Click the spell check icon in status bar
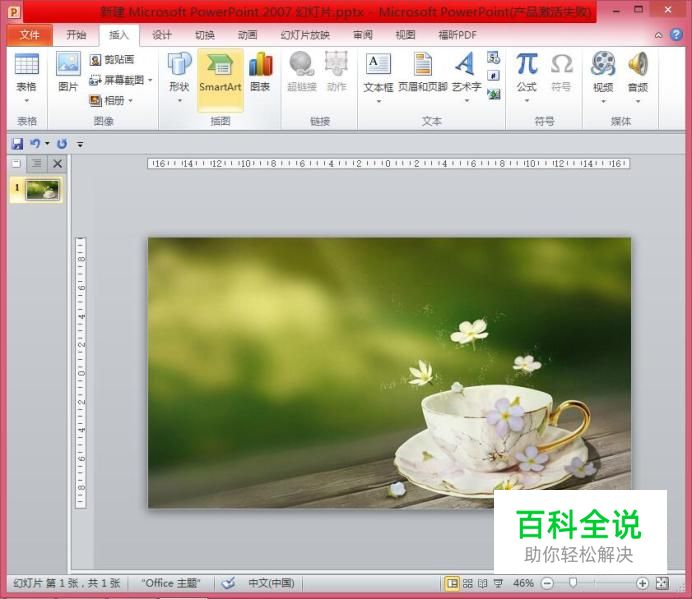This screenshot has width=692, height=599. pyautogui.click(x=228, y=583)
